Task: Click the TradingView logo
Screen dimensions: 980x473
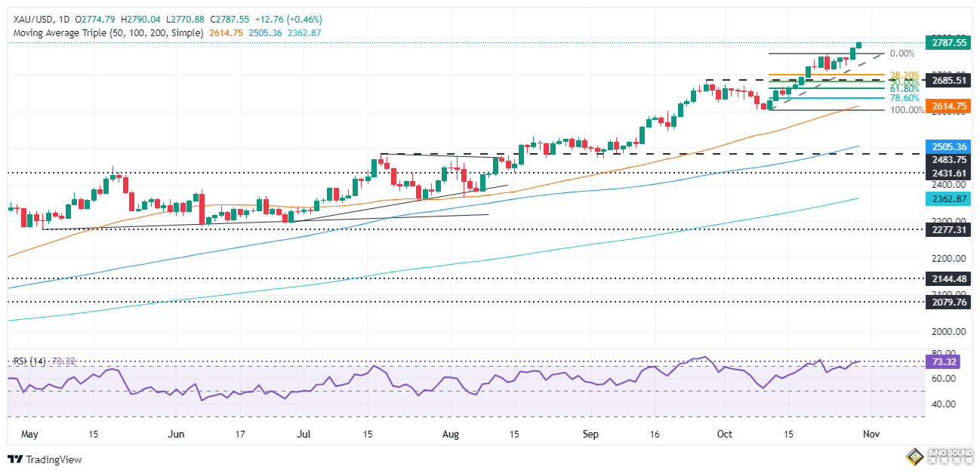Action: pyautogui.click(x=45, y=459)
